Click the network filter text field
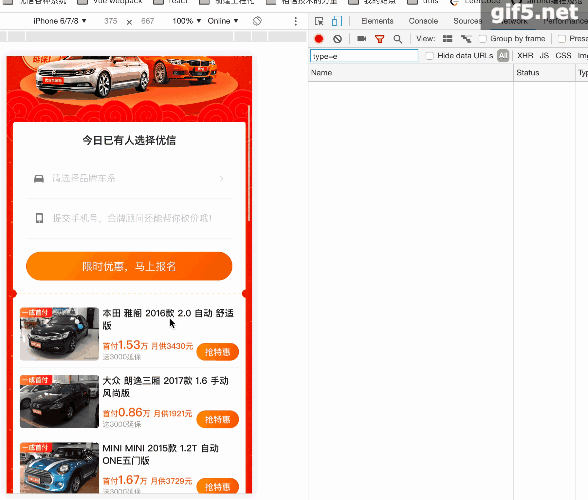 pyautogui.click(x=364, y=56)
